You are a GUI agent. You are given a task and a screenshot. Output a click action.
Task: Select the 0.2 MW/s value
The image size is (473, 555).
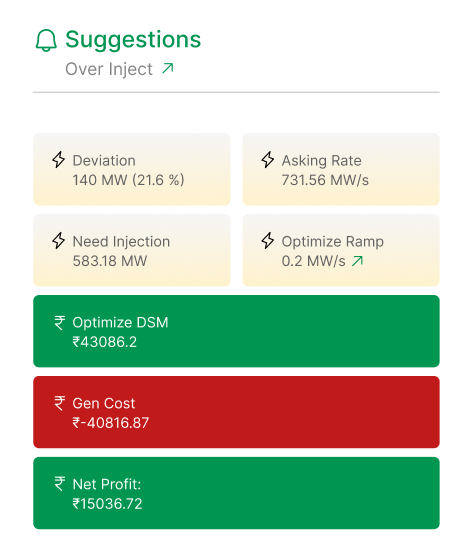(314, 261)
